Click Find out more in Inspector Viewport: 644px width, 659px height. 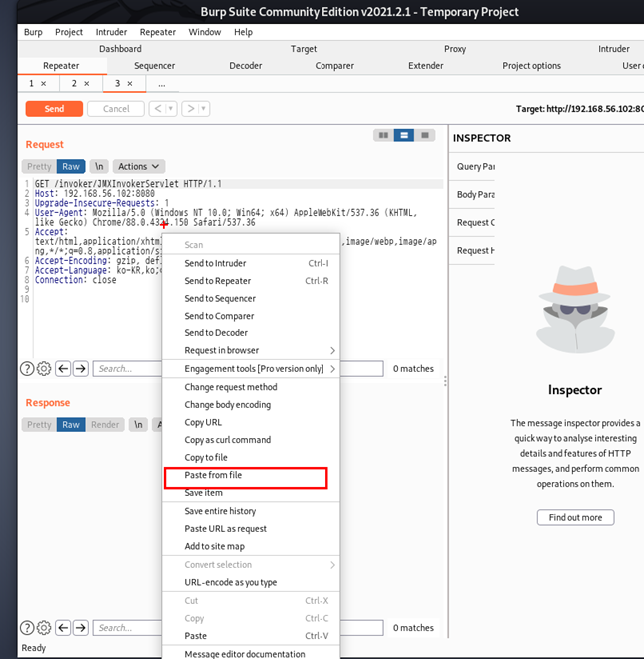pos(575,517)
